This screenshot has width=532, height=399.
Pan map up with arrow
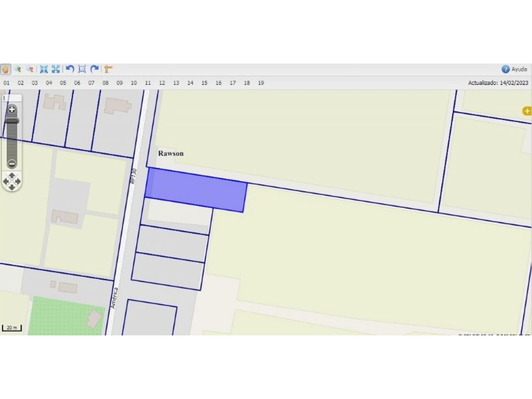tap(12, 175)
